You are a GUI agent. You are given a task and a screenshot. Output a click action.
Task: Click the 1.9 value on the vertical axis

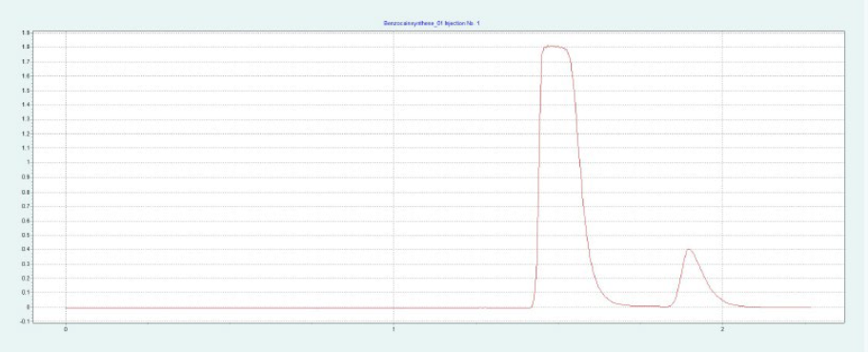[26, 32]
